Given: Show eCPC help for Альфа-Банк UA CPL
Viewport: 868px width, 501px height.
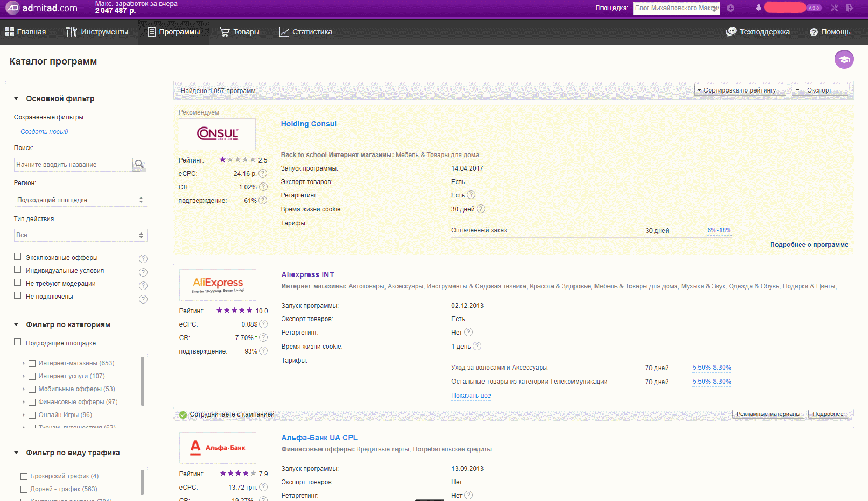Looking at the screenshot, I should [x=263, y=487].
